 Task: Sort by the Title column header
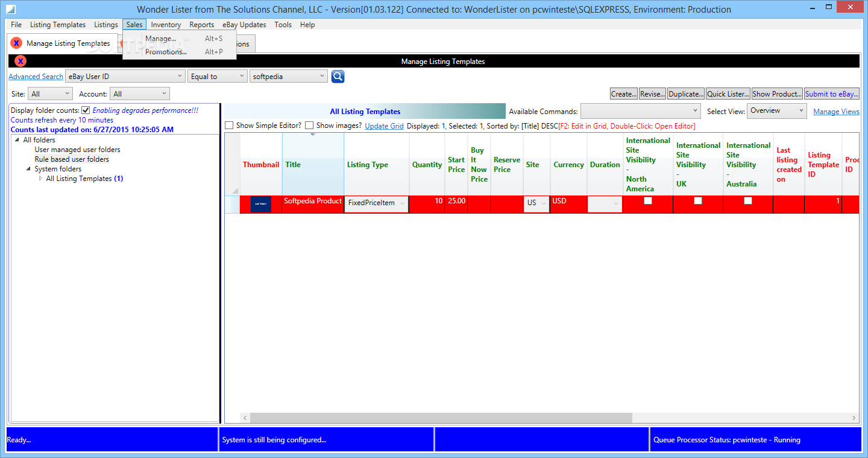[313, 164]
